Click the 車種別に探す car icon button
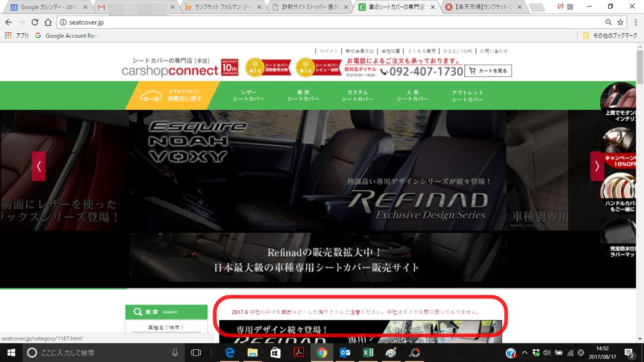The width and height of the screenshot is (644, 362). point(172,95)
